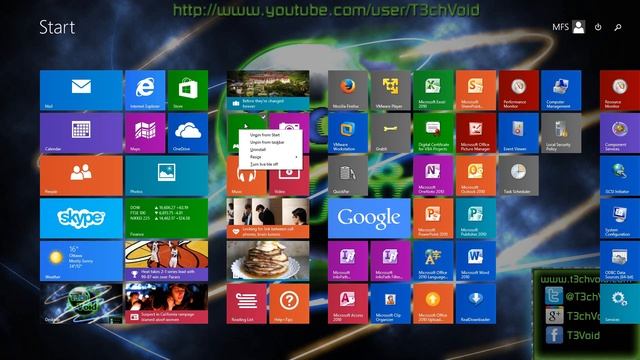Open the Help+Tips tile

[289, 304]
